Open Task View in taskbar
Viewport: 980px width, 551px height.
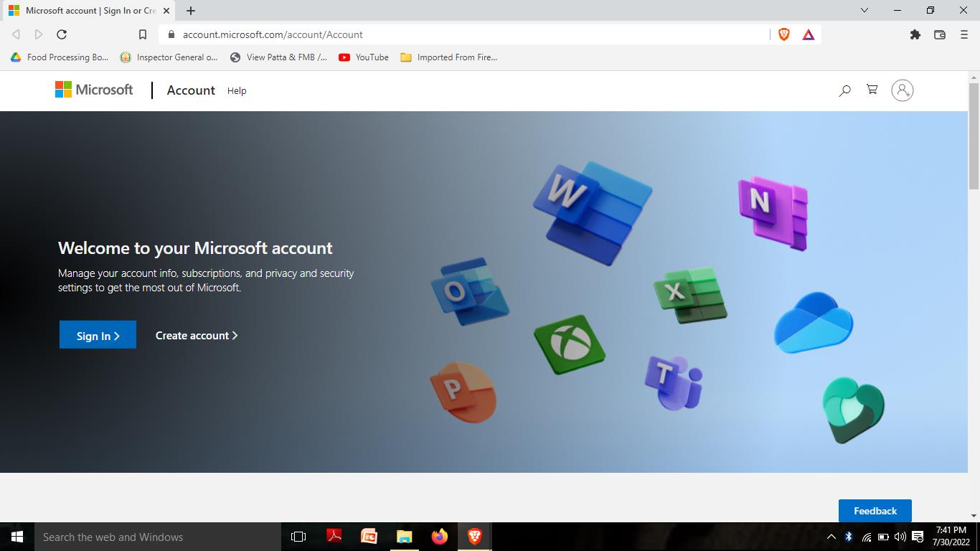(298, 537)
